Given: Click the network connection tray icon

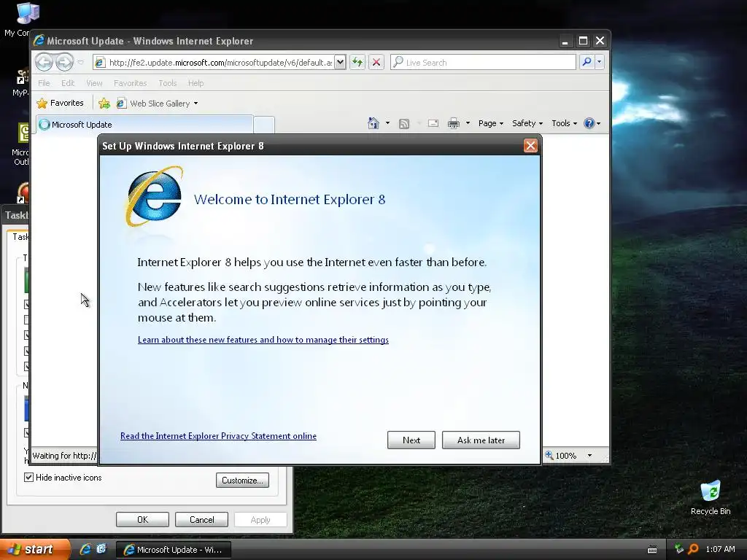Looking at the screenshot, I should point(679,549).
